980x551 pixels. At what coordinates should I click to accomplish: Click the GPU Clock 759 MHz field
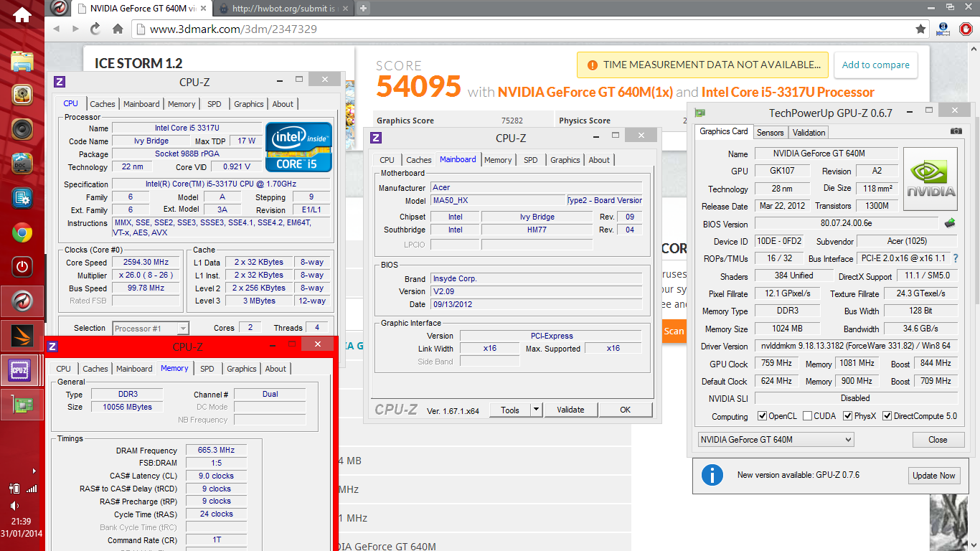pyautogui.click(x=776, y=364)
